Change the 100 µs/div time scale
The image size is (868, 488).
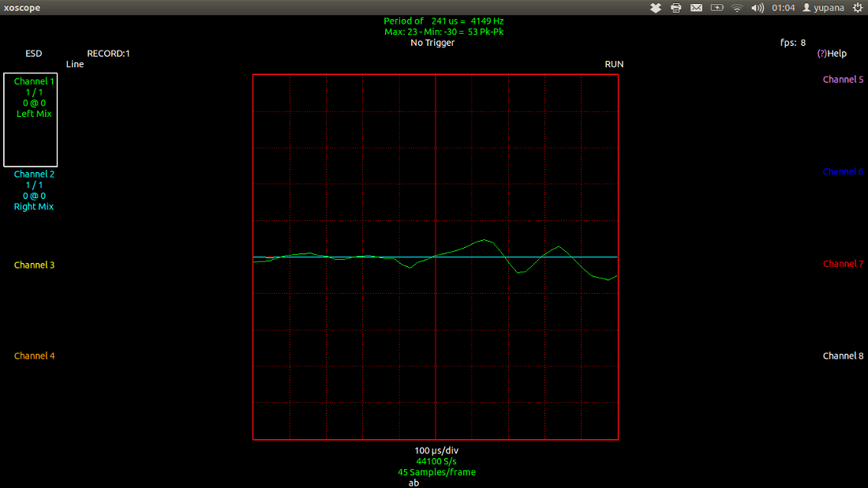(x=436, y=451)
